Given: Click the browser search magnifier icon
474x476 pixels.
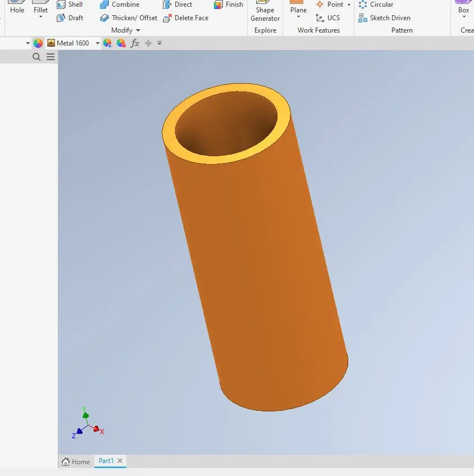Looking at the screenshot, I should point(37,57).
